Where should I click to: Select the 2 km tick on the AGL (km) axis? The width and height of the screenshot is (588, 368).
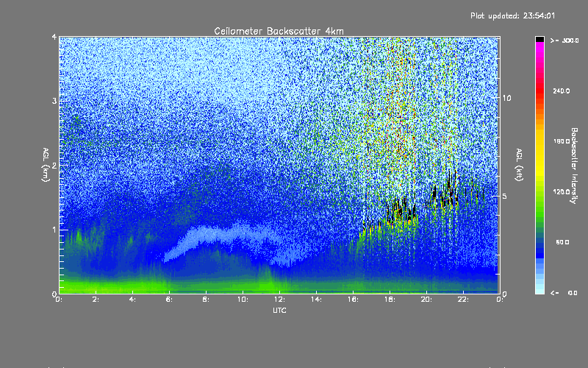(54, 165)
